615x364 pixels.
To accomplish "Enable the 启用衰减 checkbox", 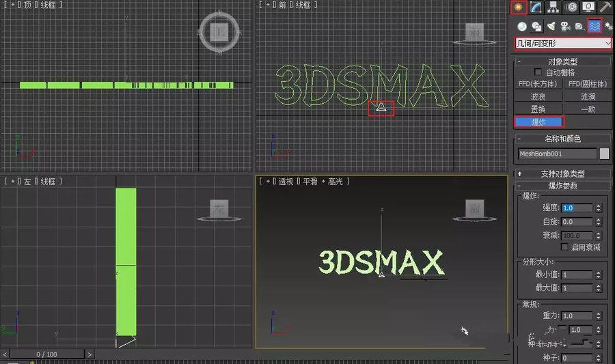I will click(x=564, y=247).
